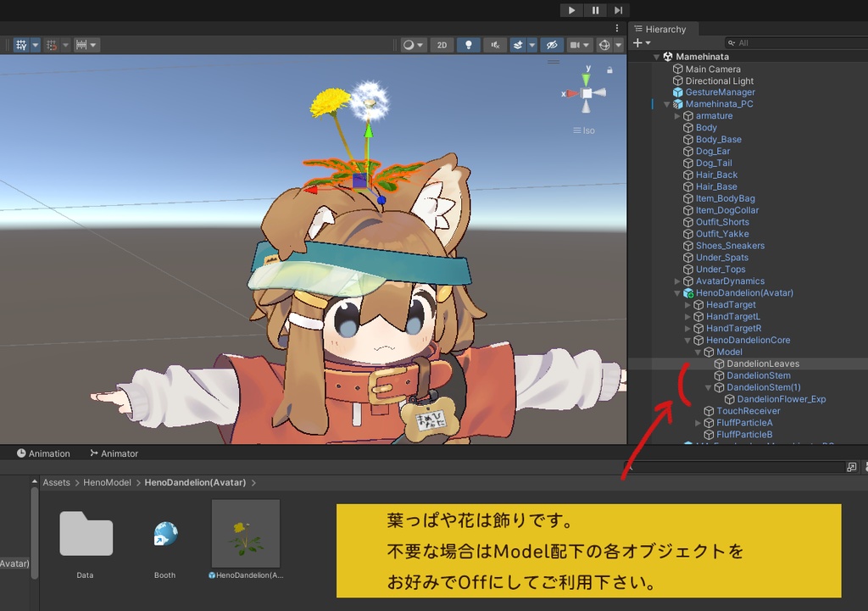
Task: Expand FluffParticleA object
Action: pos(698,423)
